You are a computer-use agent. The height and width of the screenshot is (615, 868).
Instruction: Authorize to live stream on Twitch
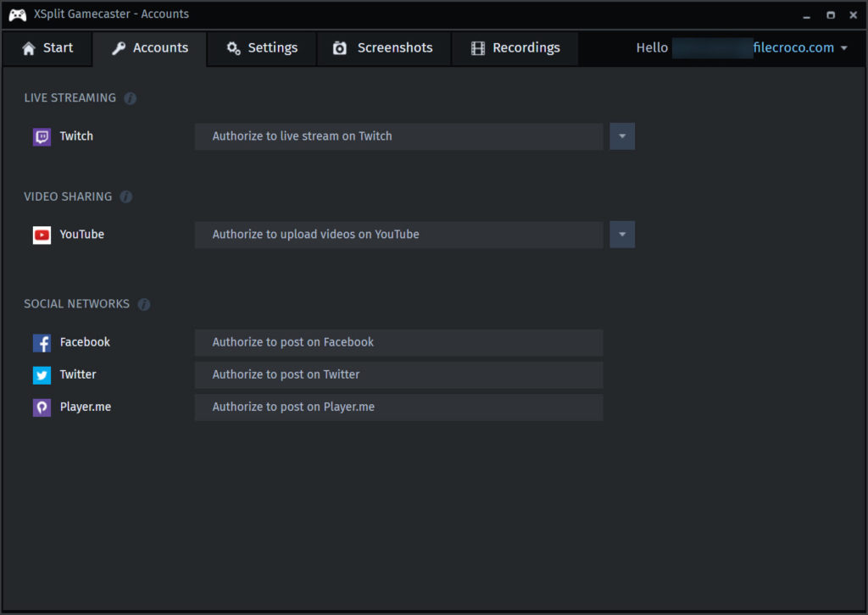(x=399, y=136)
